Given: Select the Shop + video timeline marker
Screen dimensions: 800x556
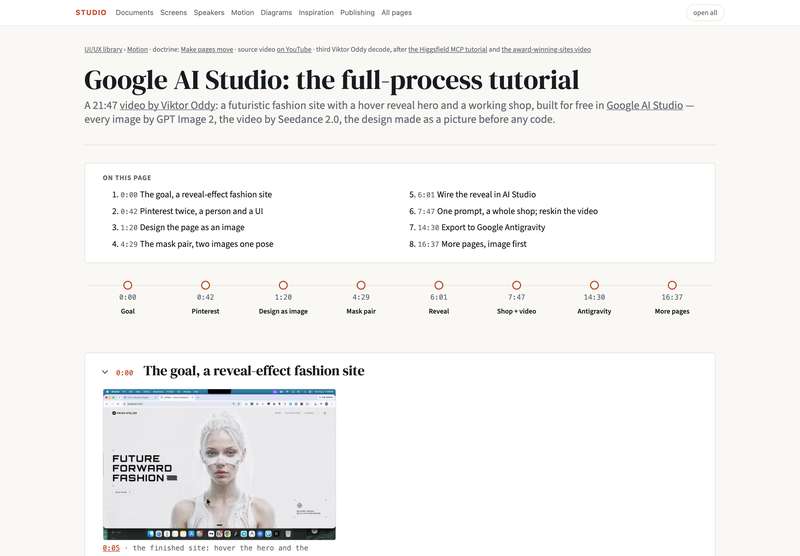Looking at the screenshot, I should pyautogui.click(x=516, y=285).
